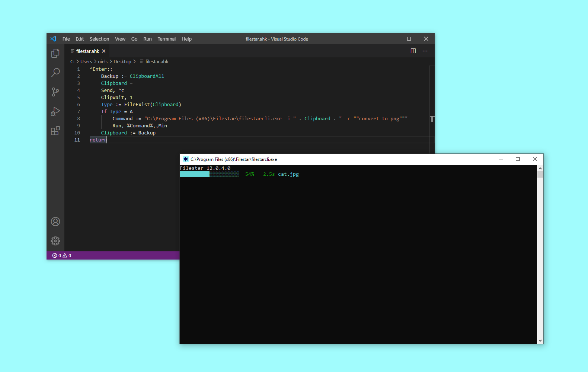
Task: Open the editor More Actions ellipsis
Action: click(x=425, y=51)
